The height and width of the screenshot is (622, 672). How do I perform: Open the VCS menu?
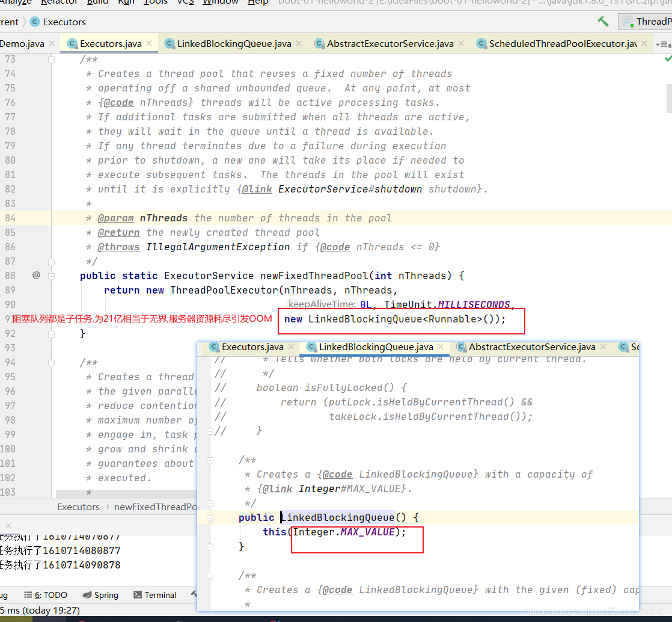tap(185, 2)
